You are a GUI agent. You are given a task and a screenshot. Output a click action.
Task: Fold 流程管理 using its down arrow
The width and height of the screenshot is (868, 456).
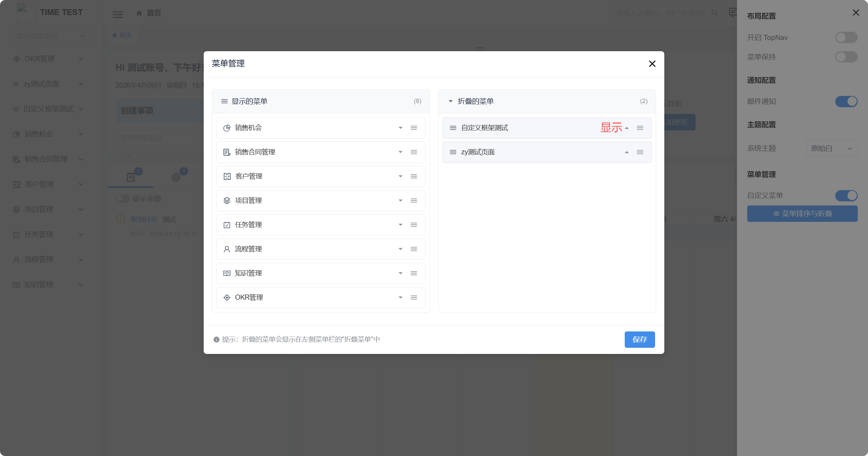401,249
